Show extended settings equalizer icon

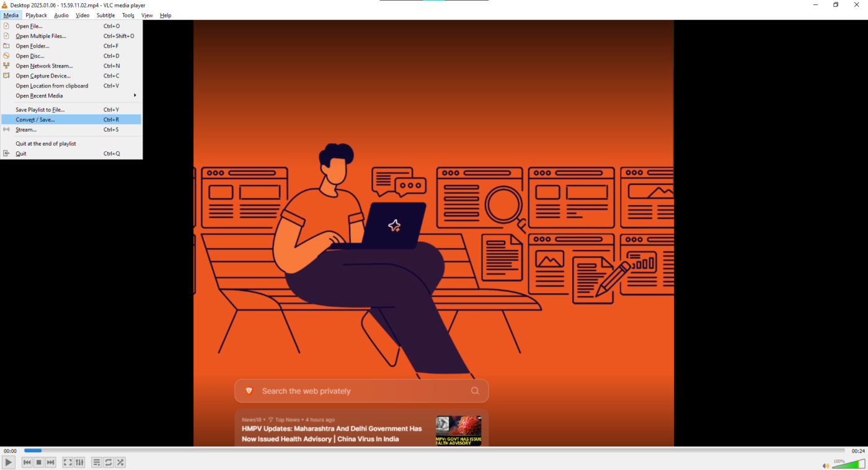click(79, 463)
